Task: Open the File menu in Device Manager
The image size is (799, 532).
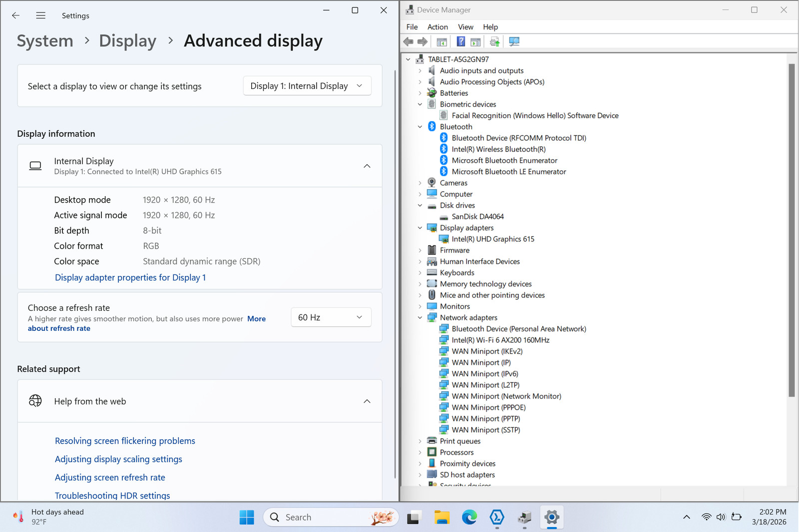Action: click(x=412, y=27)
